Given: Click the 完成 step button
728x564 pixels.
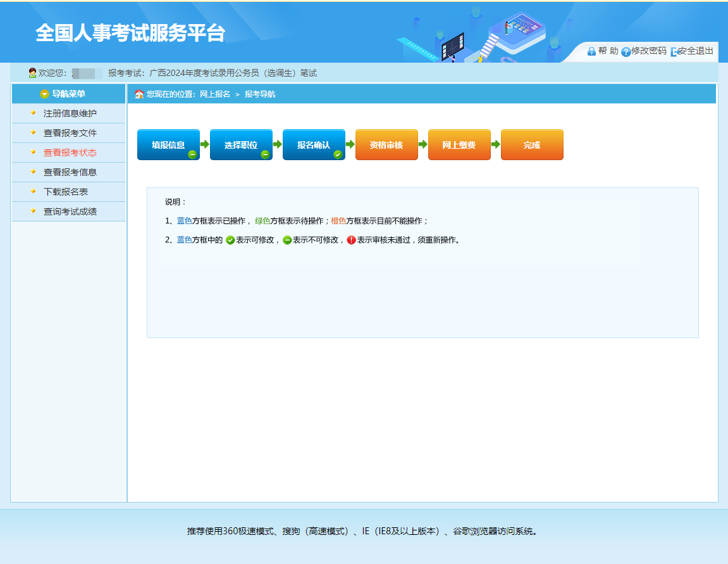Looking at the screenshot, I should point(532,145).
